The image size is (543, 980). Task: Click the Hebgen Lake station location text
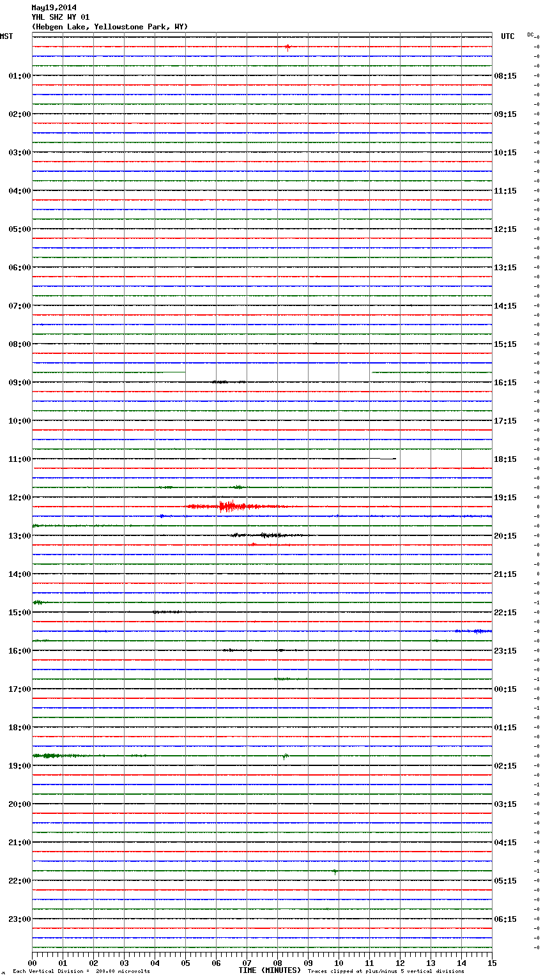click(109, 27)
